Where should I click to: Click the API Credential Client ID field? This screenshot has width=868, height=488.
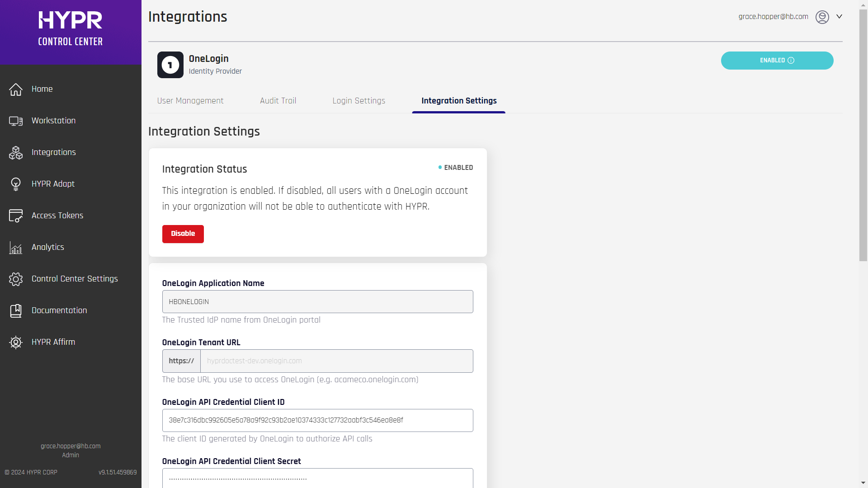click(318, 421)
